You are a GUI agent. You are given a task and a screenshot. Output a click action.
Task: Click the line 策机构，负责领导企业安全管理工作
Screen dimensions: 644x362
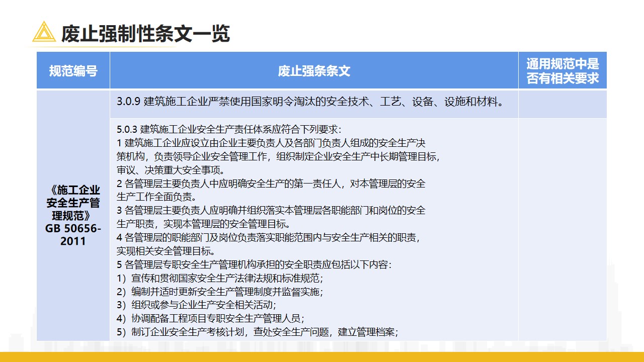click(x=279, y=156)
